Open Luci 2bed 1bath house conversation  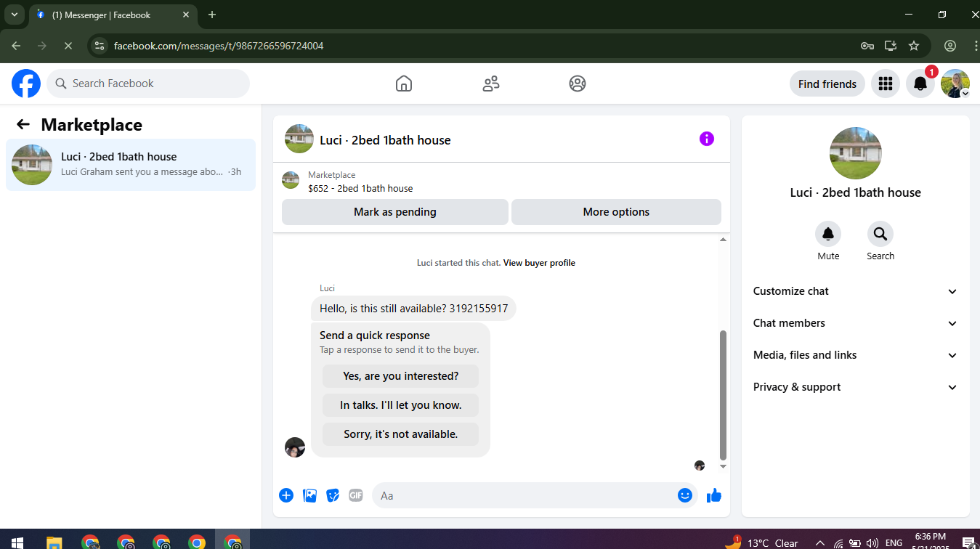pyautogui.click(x=131, y=165)
